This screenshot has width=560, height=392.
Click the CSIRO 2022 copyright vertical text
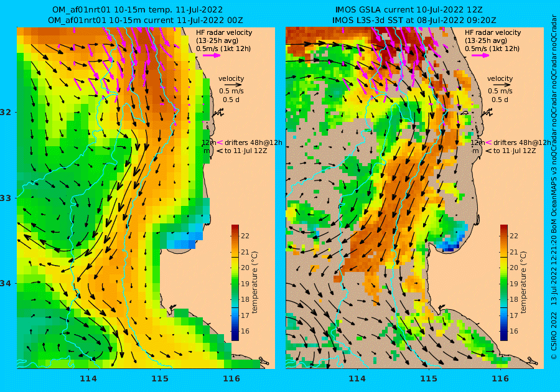coord(554,187)
